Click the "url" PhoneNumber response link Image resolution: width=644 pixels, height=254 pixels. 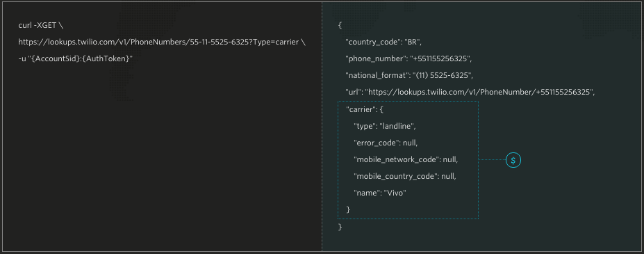tap(470, 93)
